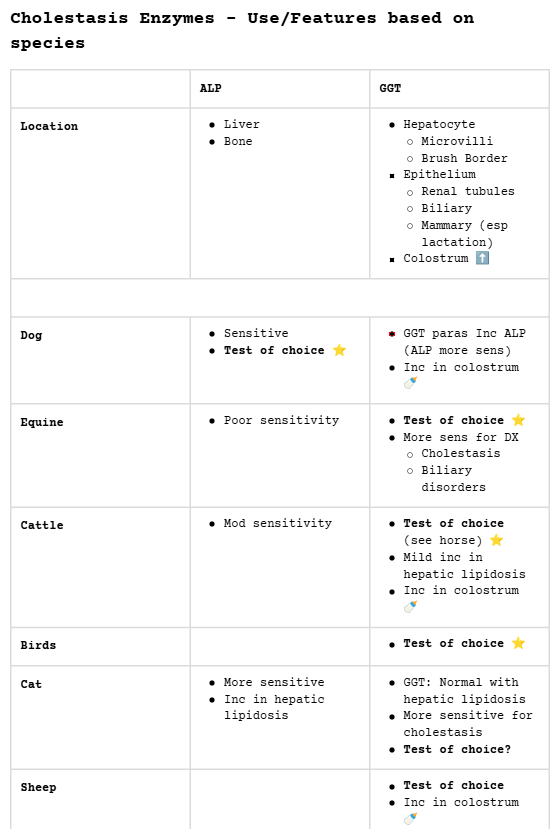Screen dimensions: 550x829
Task: Click the baby bottle emoji in Cattle GGT cell
Action: [x=410, y=607]
